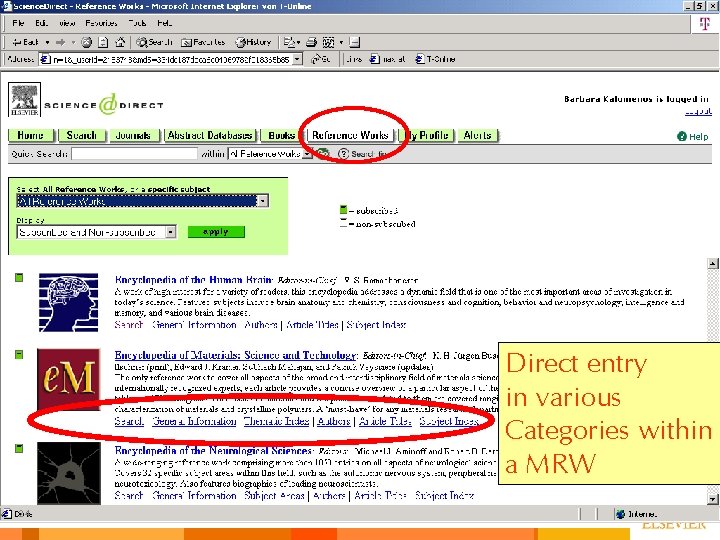Open Encyclopedia of the Human Brain title link

point(194,280)
